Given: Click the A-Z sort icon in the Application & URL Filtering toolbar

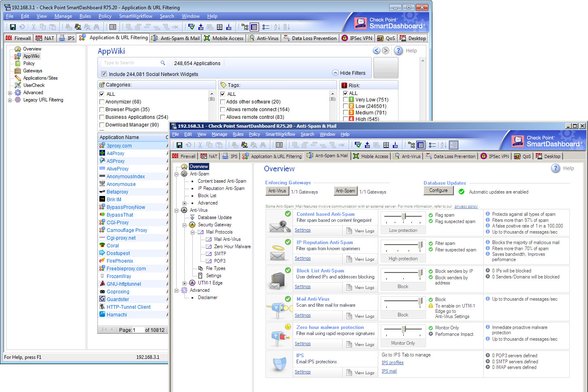Looking at the screenshot, I should coord(277,27).
